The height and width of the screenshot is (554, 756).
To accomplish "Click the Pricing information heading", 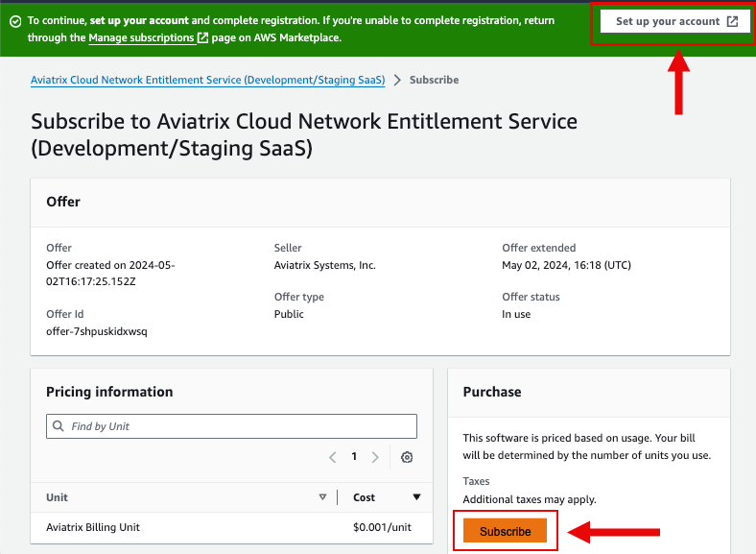I will (x=109, y=392).
